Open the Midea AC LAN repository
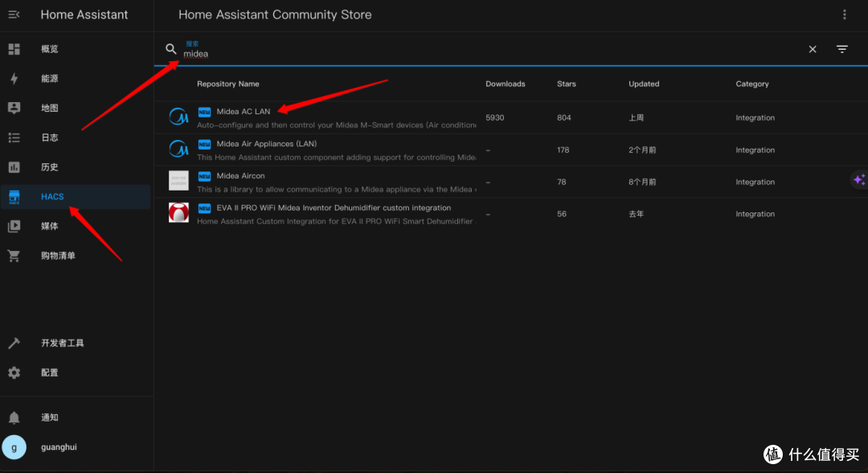The width and height of the screenshot is (868, 473). [243, 111]
